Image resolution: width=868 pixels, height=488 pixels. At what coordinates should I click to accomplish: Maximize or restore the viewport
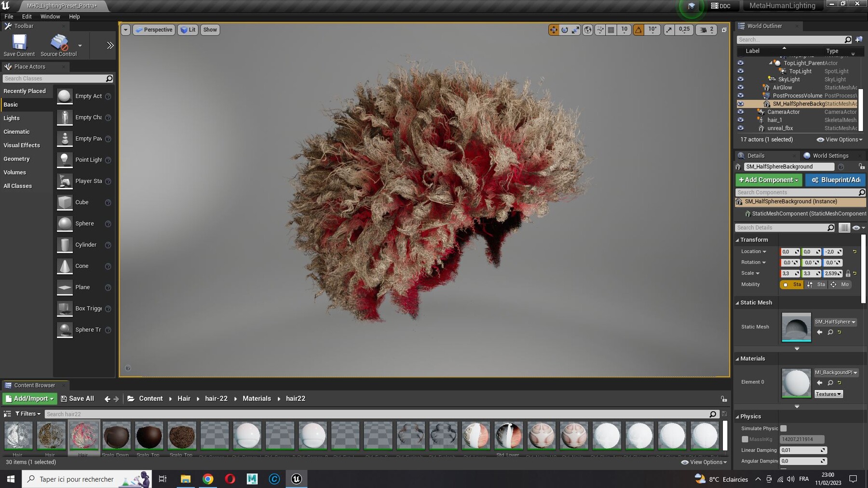click(x=724, y=30)
